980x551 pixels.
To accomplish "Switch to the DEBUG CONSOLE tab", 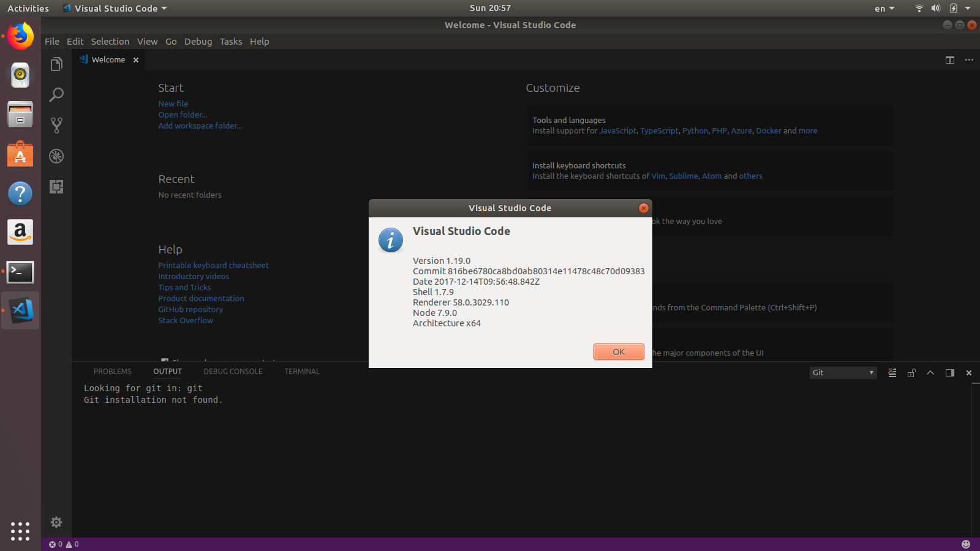I will pos(233,372).
